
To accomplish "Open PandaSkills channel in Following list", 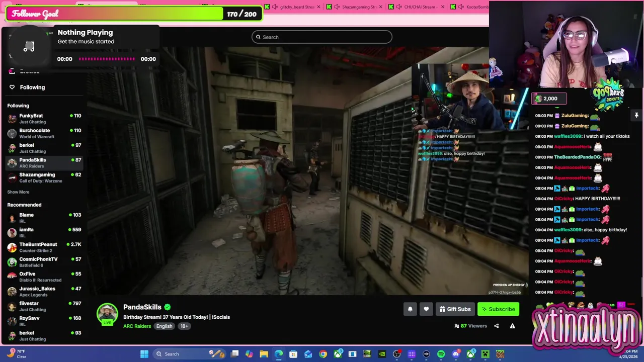I will (x=44, y=163).
